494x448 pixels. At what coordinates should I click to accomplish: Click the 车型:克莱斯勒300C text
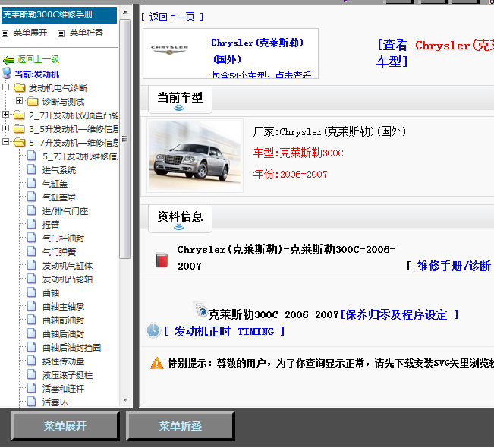(x=298, y=153)
